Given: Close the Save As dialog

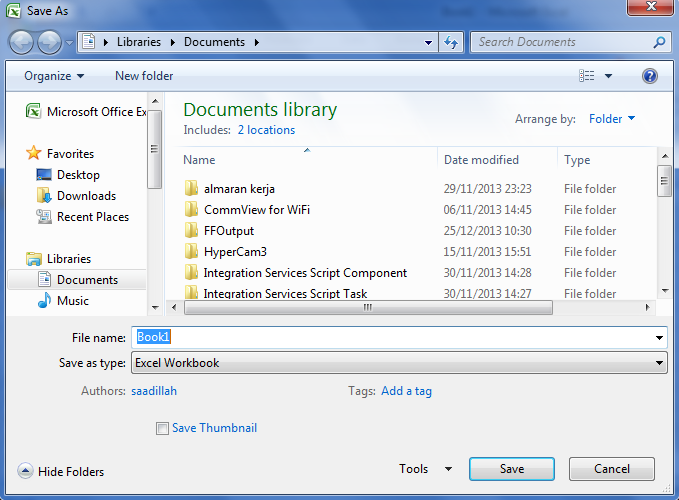Looking at the screenshot, I should click(x=650, y=6).
